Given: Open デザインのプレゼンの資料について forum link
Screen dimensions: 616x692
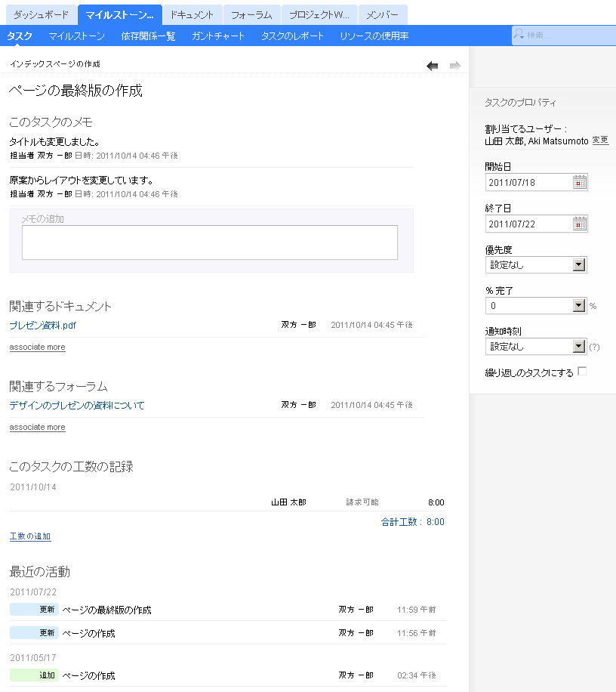Looking at the screenshot, I should (77, 405).
